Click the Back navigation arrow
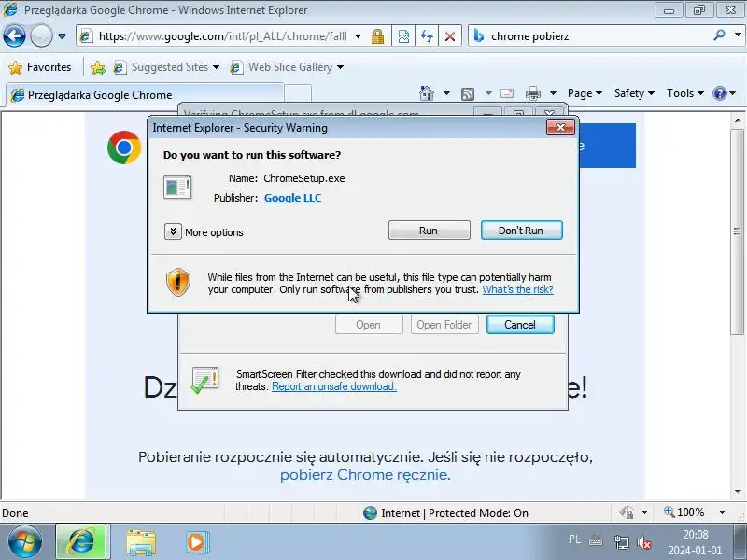 pos(14,35)
